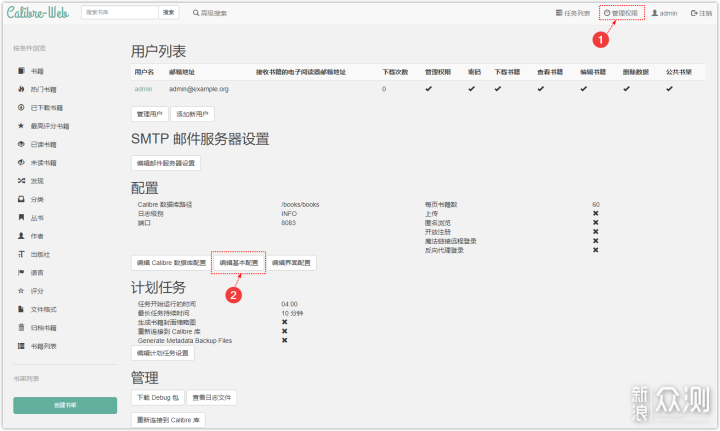Click the Calibre-Web logo
This screenshot has width=720, height=431.
pos(38,12)
